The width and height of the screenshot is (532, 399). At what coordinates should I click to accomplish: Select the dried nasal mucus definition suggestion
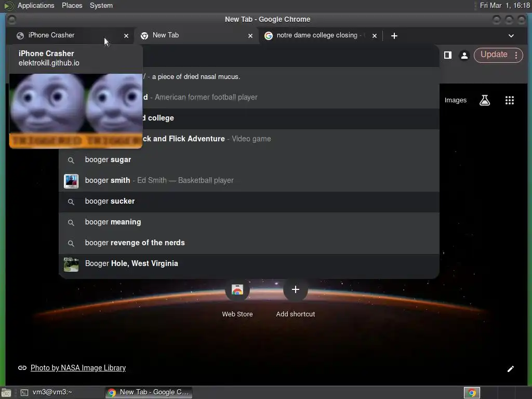[x=291, y=77]
